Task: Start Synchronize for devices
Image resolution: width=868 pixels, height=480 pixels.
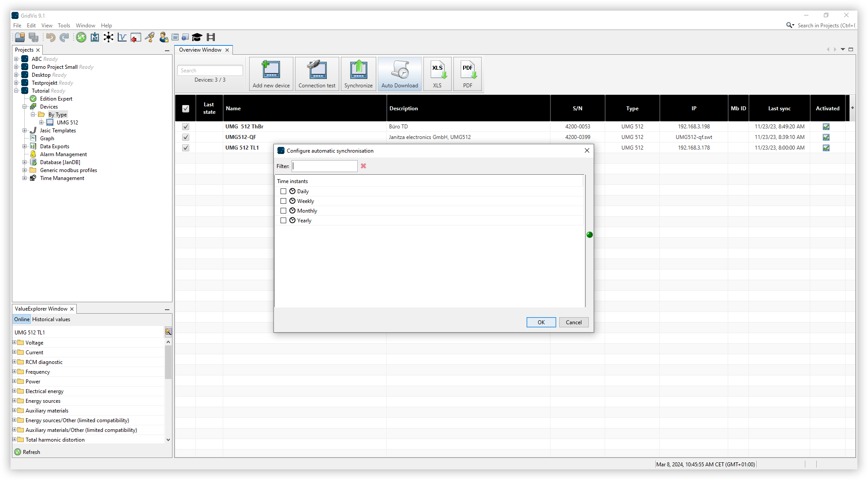Action: click(358, 74)
